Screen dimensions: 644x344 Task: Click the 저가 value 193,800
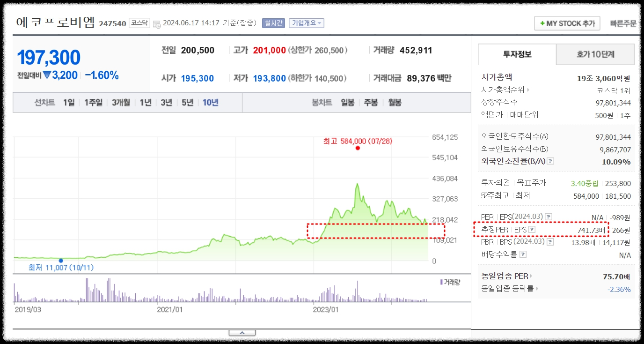coord(270,78)
